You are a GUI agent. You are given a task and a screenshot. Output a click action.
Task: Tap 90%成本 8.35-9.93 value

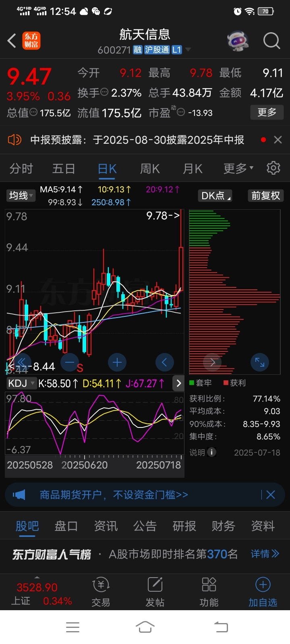(x=261, y=424)
